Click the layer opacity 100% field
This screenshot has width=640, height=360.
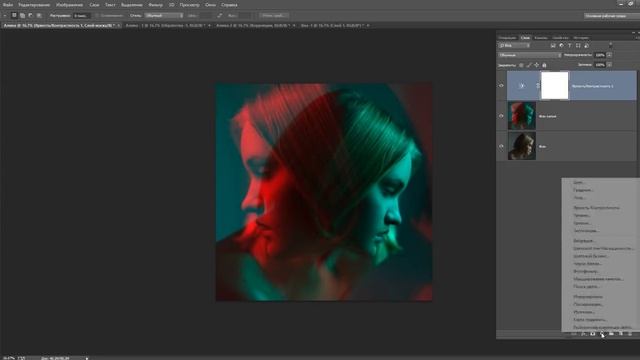point(600,55)
